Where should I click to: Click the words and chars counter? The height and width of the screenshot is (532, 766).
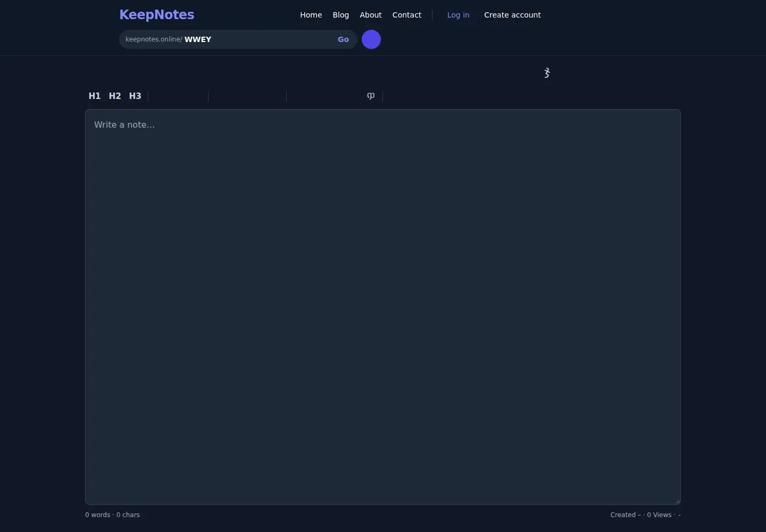pos(112,515)
